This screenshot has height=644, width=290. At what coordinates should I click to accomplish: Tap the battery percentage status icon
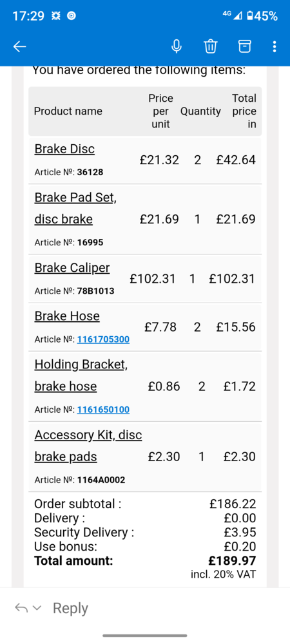point(262,16)
